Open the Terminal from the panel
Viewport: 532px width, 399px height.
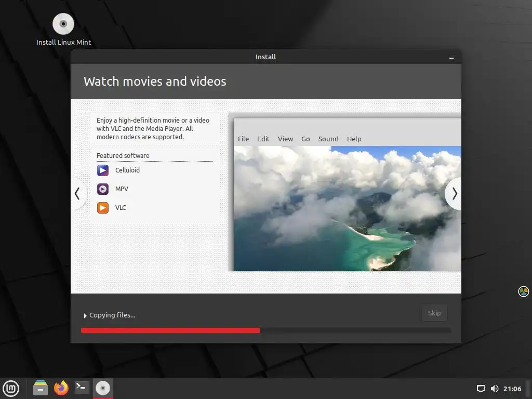tap(82, 388)
